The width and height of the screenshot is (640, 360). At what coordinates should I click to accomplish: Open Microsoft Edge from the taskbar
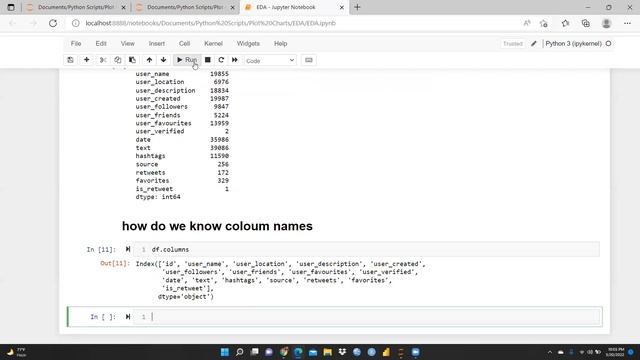(298, 352)
